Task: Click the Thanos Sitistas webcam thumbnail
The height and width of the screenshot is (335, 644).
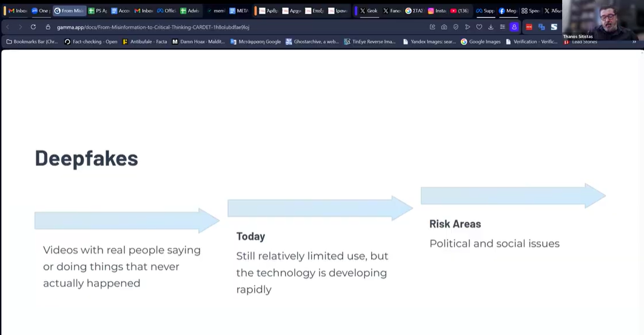Action: click(603, 20)
